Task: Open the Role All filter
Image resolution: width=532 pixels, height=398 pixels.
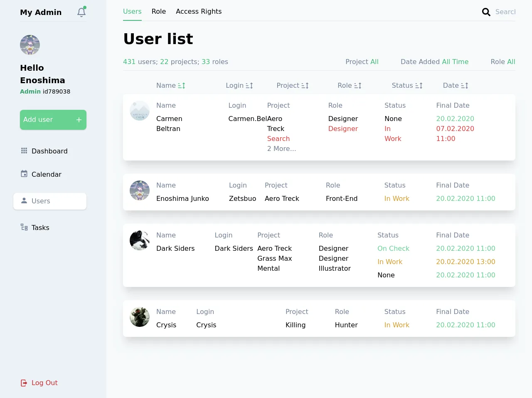Action: tap(502, 62)
